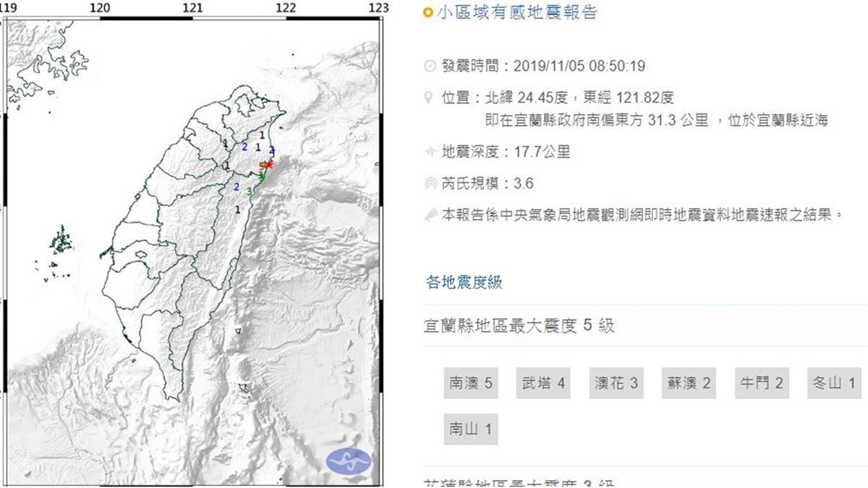Viewport: 868px width, 488px height.
Task: Select the 南澳 5 intensity chip
Action: pos(471,383)
